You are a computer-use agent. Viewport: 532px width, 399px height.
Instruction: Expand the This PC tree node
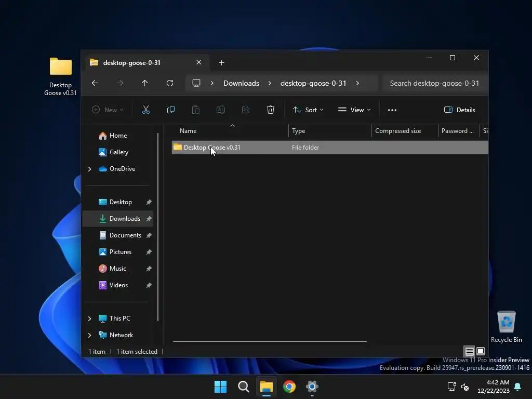(x=89, y=318)
